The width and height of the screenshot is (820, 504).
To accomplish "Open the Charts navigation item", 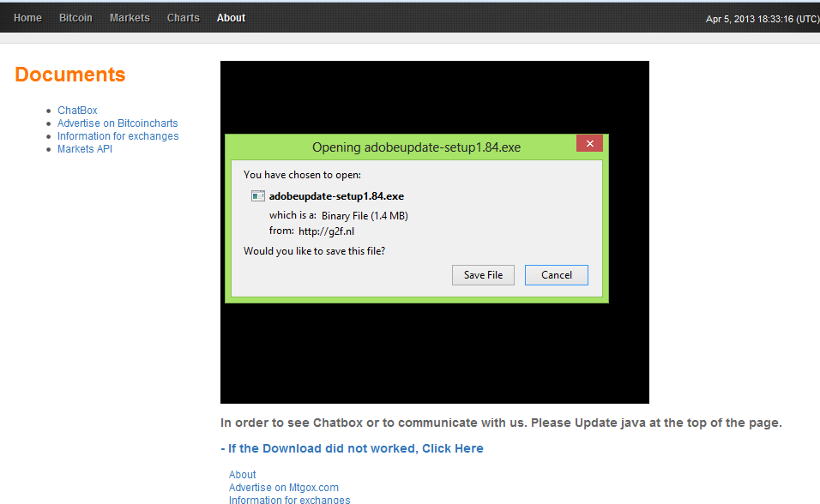I will click(x=183, y=18).
